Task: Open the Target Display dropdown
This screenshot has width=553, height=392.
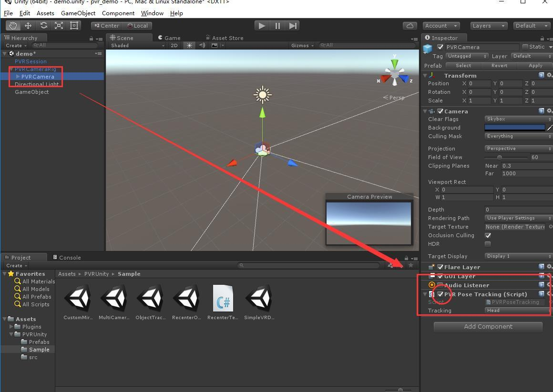Action: [x=519, y=256]
